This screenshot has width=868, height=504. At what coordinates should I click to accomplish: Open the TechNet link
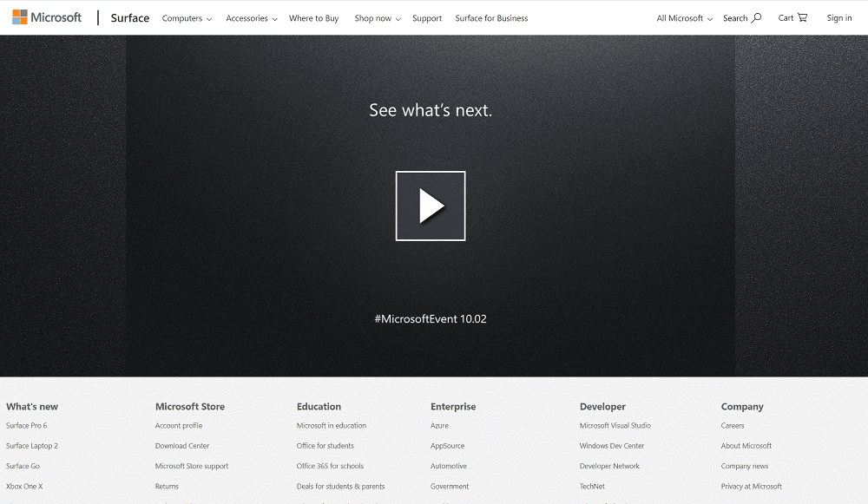[x=592, y=487]
